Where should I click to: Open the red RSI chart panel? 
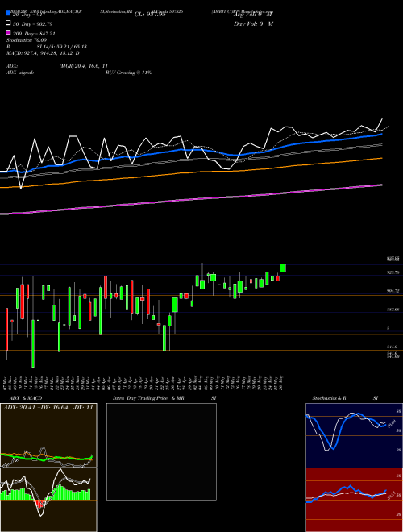[354, 500]
